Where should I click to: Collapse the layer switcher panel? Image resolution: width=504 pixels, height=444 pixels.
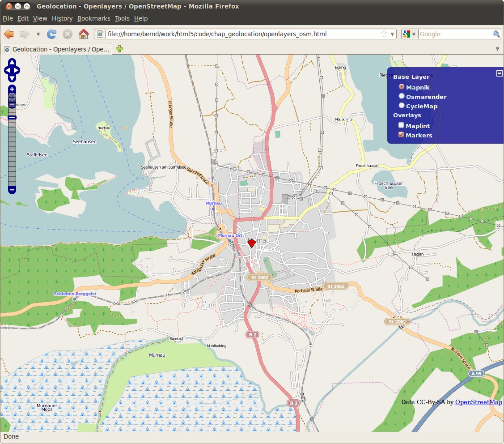click(x=500, y=73)
